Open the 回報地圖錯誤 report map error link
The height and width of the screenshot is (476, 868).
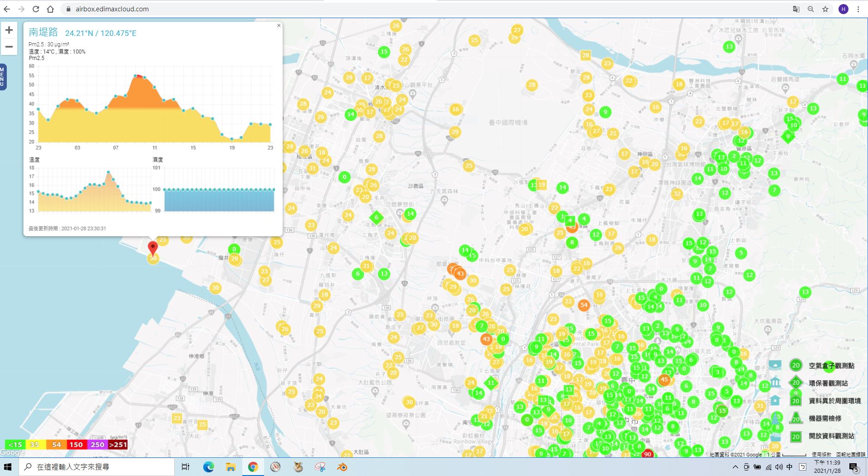point(851,454)
